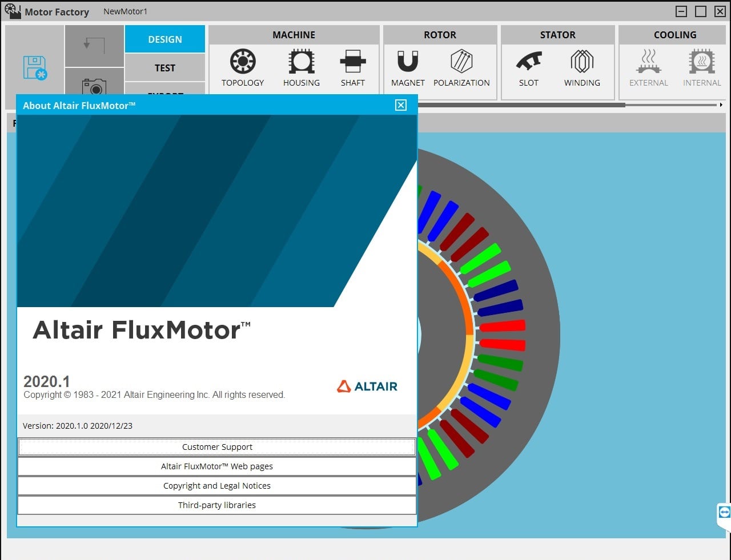Click the Motor Factory logo icon
The width and height of the screenshot is (731, 560).
[13, 11]
